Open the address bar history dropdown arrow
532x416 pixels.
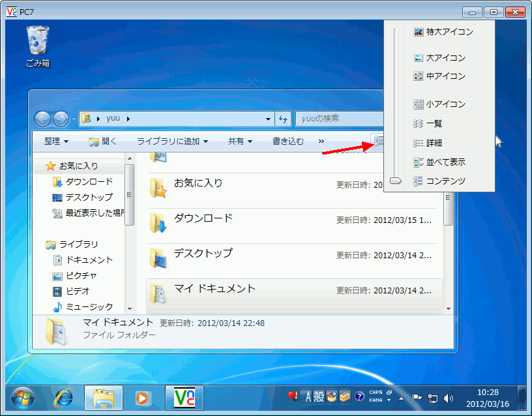tap(267, 119)
